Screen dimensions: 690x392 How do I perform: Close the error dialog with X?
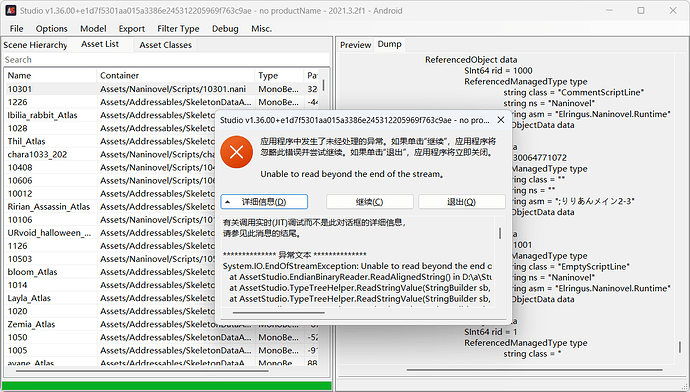click(x=501, y=120)
